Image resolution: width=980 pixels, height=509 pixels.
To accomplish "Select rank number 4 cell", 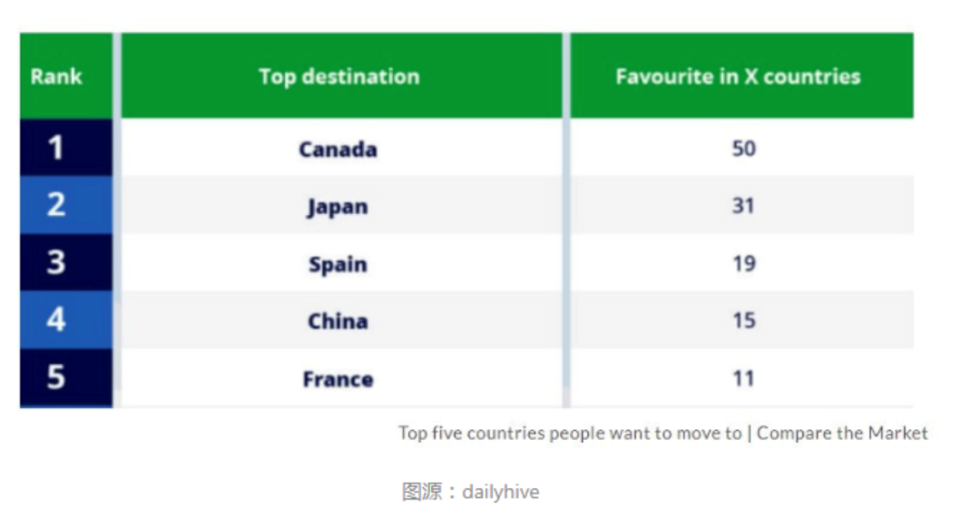I will pos(66,320).
